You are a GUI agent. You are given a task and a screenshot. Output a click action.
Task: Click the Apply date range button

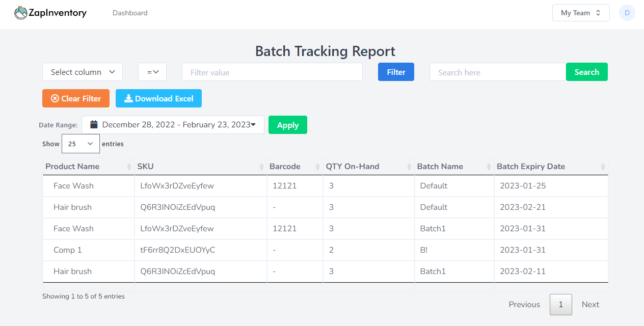pos(288,125)
